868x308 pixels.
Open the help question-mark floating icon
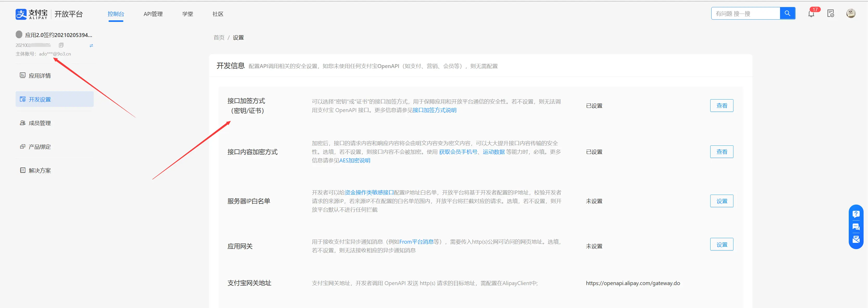[x=856, y=214]
